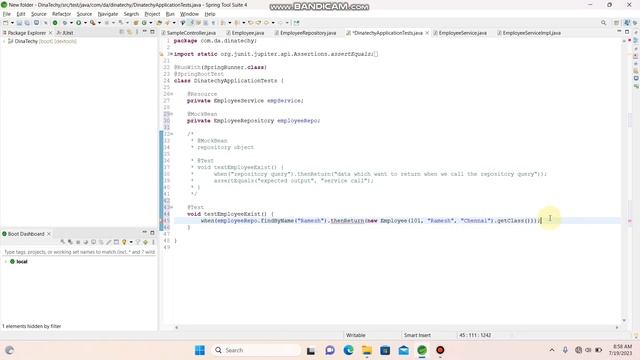640x360 pixels.
Task: Close the Boot Dashboard view tab
Action: tap(49, 234)
